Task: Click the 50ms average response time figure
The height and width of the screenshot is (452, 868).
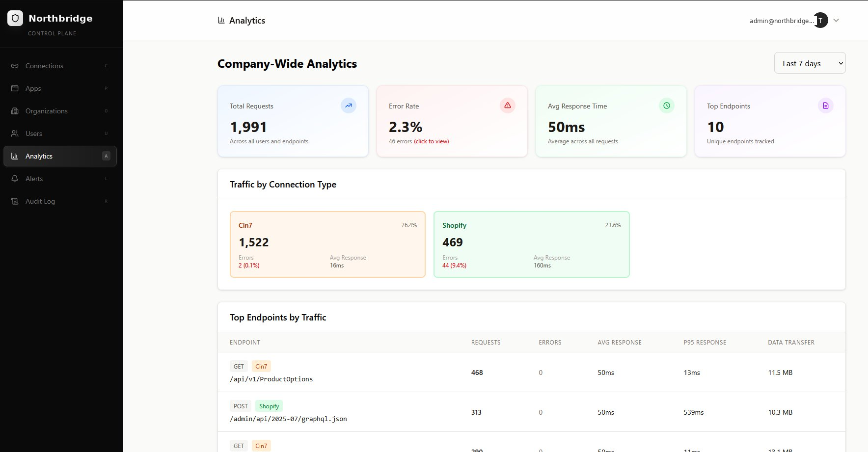Action: [567, 127]
